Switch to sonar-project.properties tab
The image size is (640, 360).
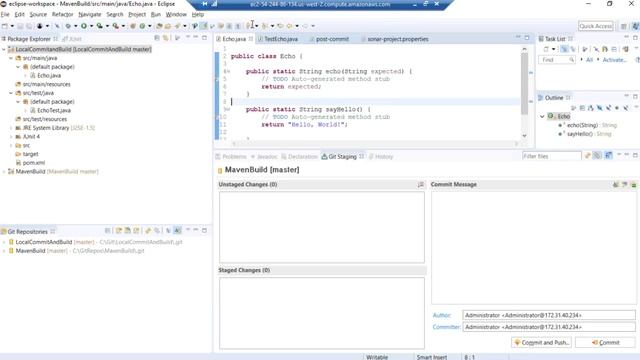(x=398, y=39)
